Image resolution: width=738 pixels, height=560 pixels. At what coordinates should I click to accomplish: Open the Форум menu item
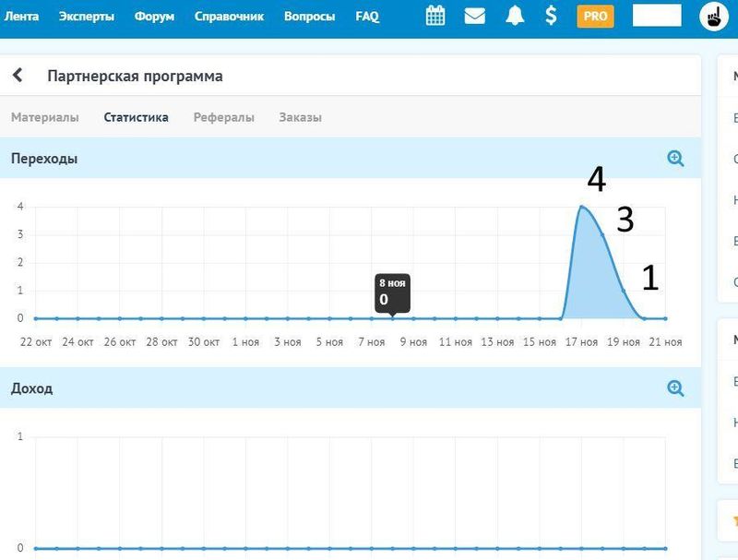click(153, 16)
